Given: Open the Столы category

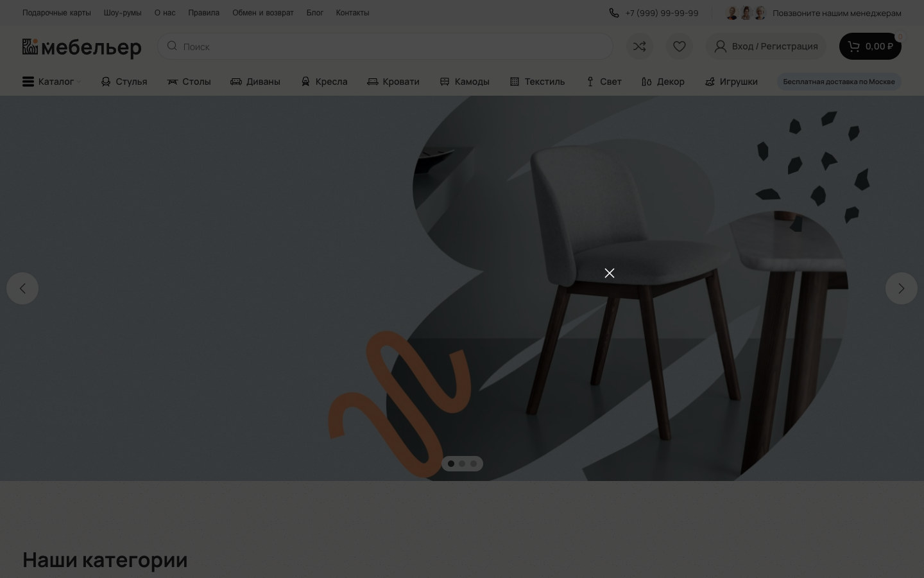Looking at the screenshot, I should coord(189,82).
